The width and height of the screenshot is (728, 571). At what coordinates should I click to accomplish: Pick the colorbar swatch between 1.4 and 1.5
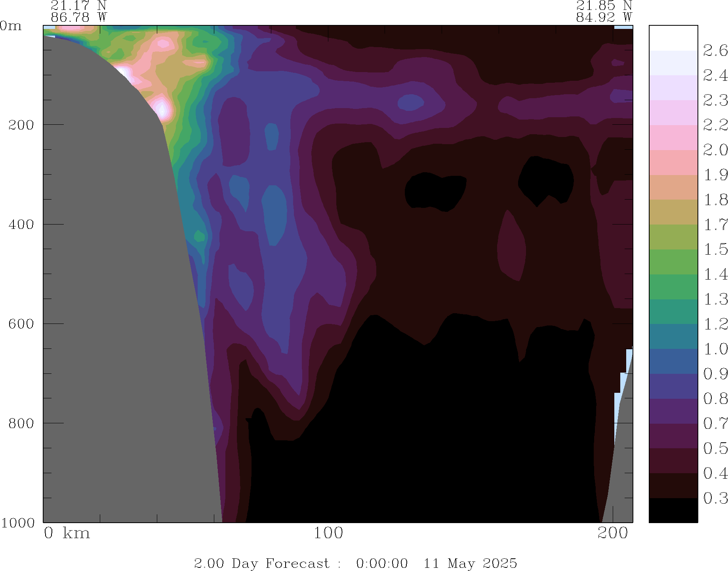point(673,262)
